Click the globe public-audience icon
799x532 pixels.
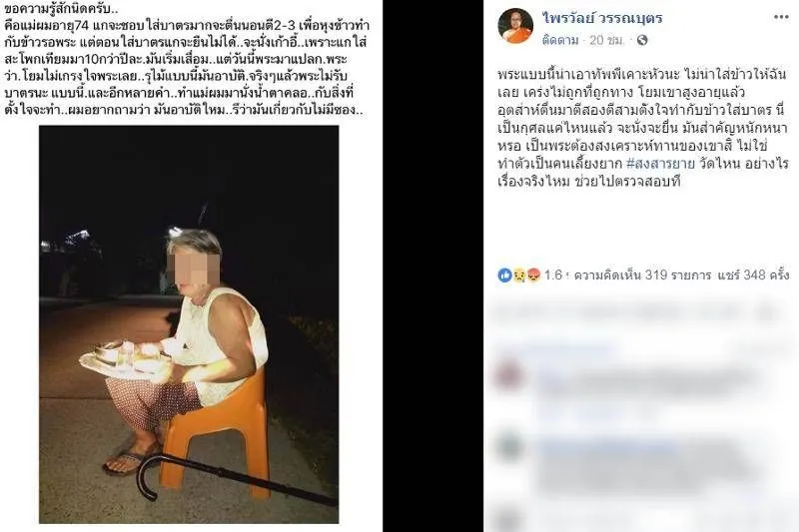click(642, 40)
